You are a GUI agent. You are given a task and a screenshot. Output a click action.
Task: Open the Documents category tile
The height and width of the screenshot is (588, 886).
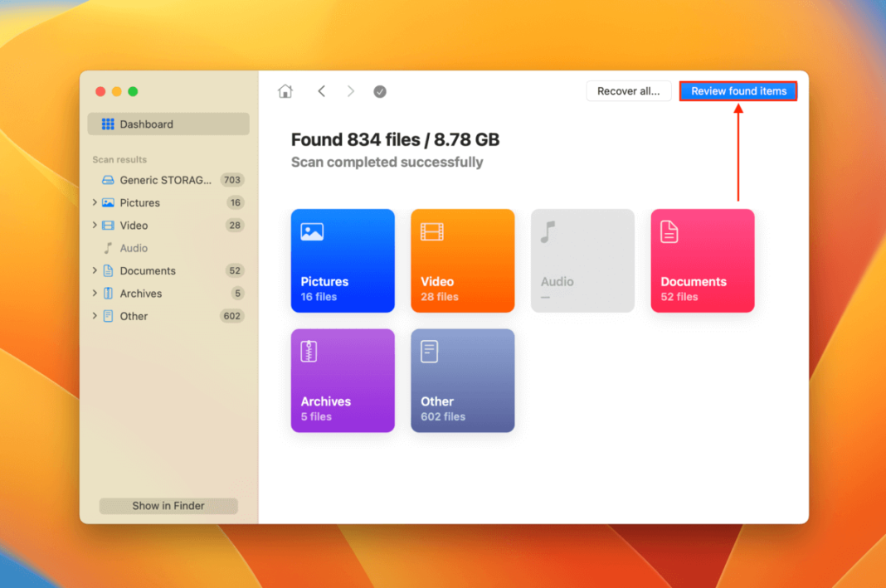click(702, 260)
